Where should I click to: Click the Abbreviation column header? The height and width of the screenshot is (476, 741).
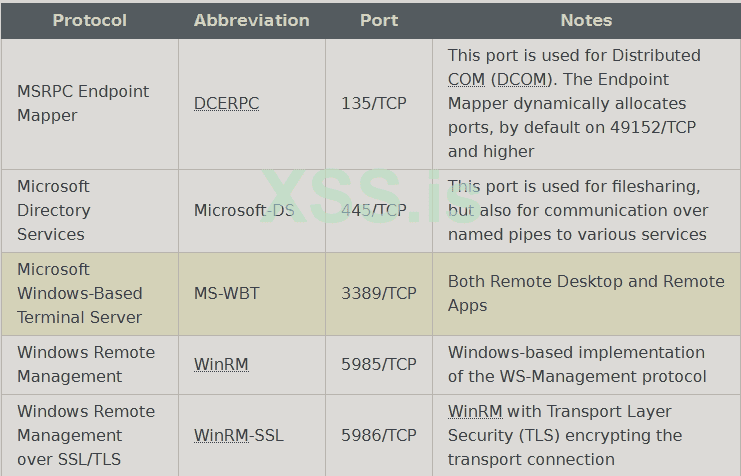pyautogui.click(x=251, y=20)
